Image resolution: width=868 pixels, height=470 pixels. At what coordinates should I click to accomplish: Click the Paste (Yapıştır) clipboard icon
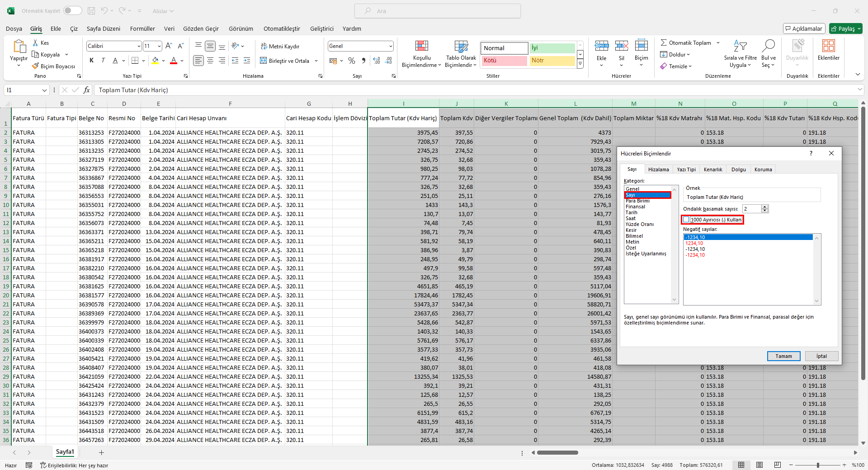19,46
